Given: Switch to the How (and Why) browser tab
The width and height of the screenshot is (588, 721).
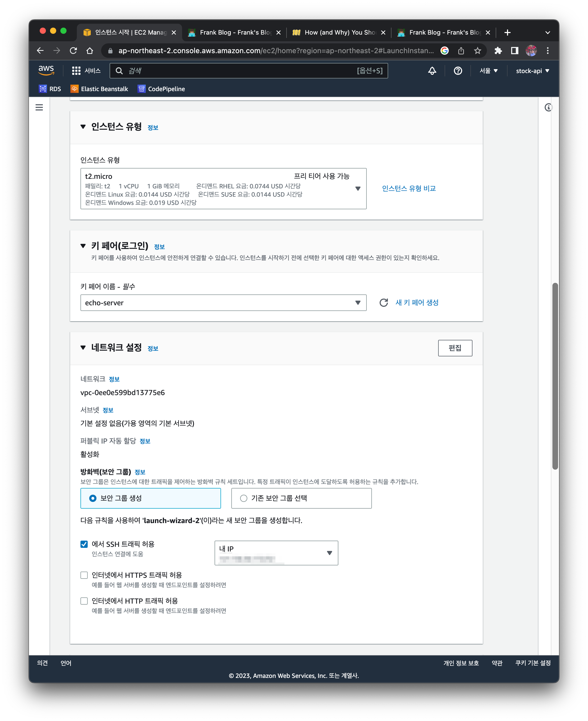Looking at the screenshot, I should tap(339, 32).
